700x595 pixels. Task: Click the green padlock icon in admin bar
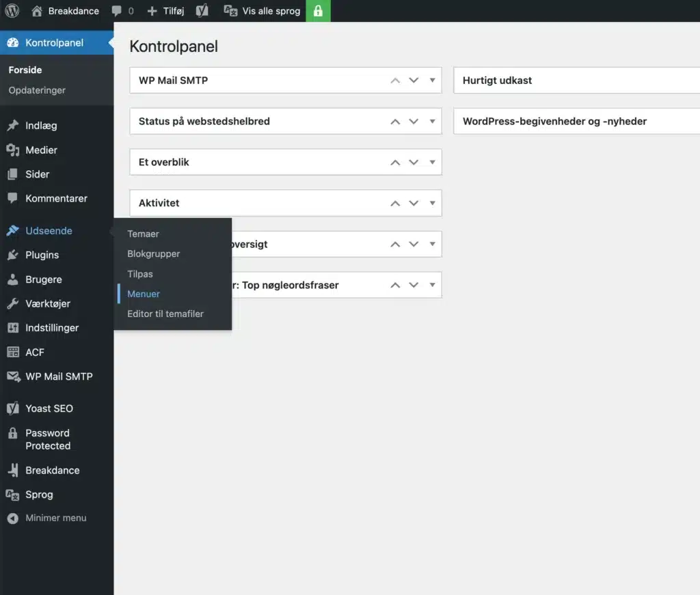click(x=318, y=11)
